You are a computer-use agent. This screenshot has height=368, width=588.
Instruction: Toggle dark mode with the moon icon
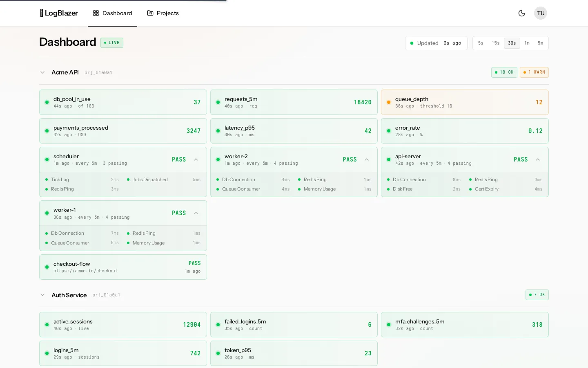pyautogui.click(x=522, y=13)
